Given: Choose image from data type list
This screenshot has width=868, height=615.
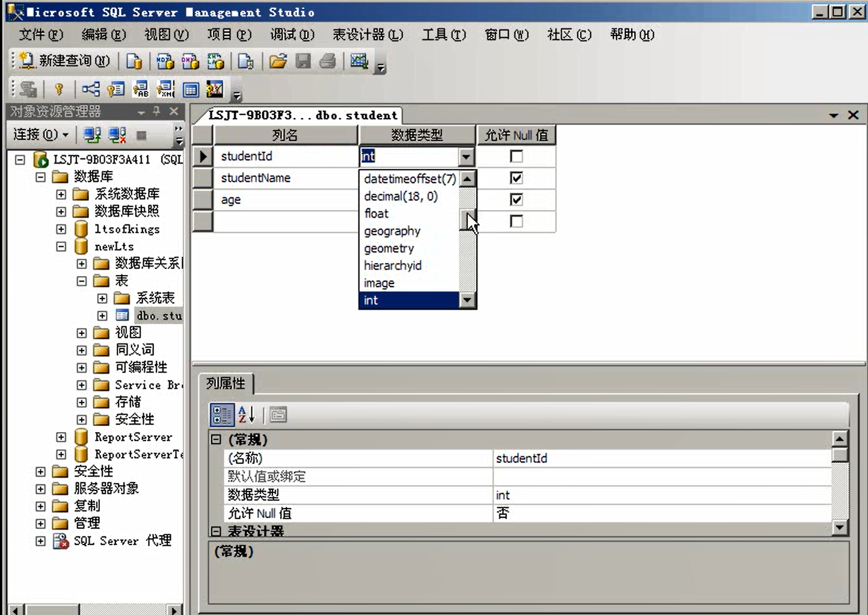Looking at the screenshot, I should click(x=409, y=283).
